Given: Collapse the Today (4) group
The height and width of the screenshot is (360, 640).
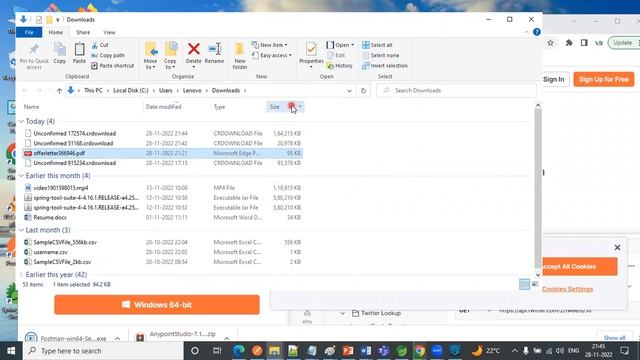Looking at the screenshot, I should click(21, 121).
